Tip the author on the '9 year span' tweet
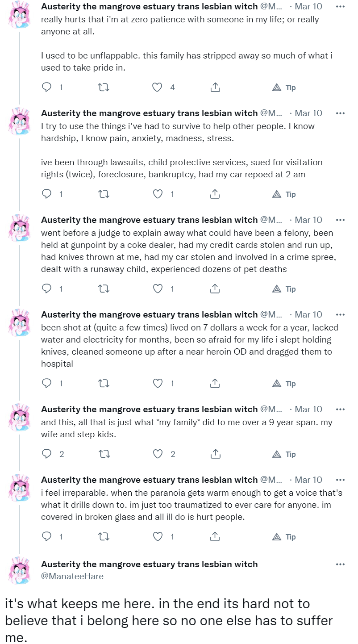The height and width of the screenshot is (644, 358). [x=284, y=454]
